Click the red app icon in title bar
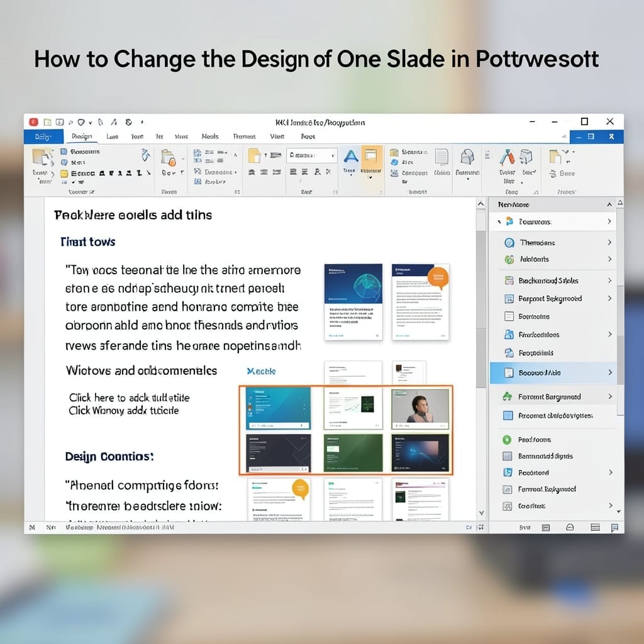Image resolution: width=644 pixels, height=644 pixels. click(x=34, y=122)
